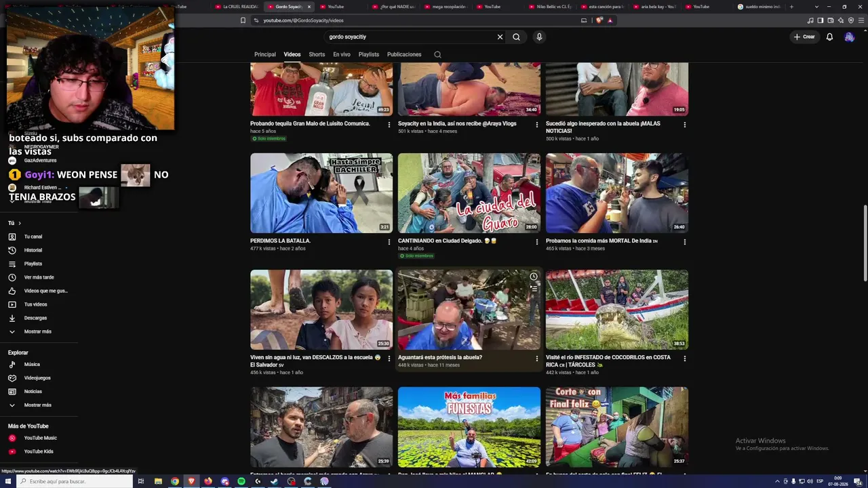Open Noticias in the Explorar section
Image resolution: width=868 pixels, height=488 pixels.
[33, 391]
